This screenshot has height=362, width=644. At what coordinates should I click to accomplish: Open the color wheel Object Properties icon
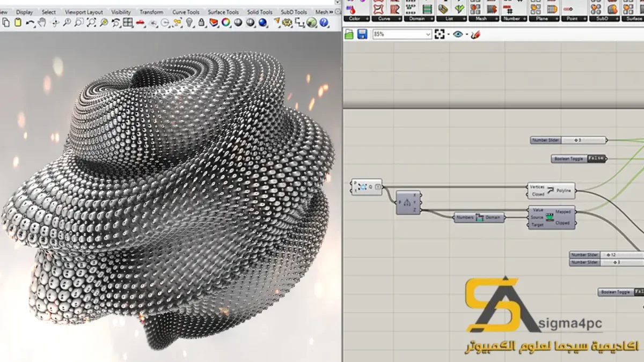[226, 23]
